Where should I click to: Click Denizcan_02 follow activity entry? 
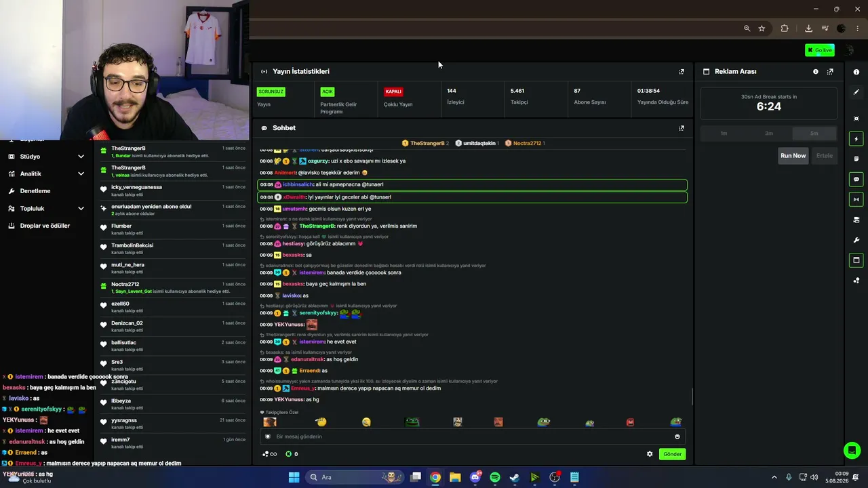[x=173, y=327]
